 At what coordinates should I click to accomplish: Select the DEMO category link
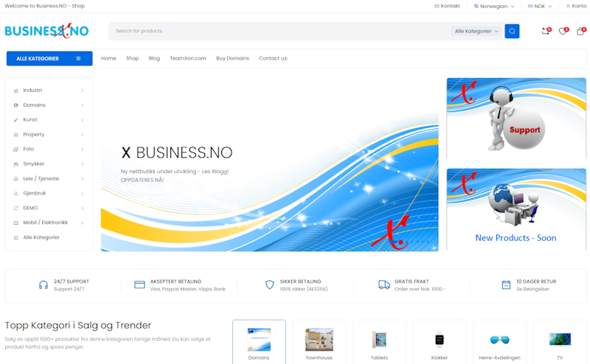(30, 208)
